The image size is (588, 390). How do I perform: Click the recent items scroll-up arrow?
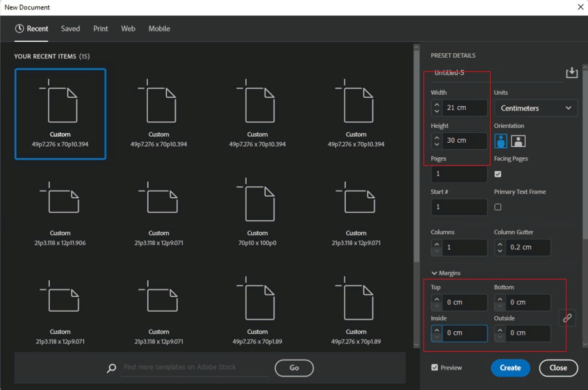tap(416, 47)
